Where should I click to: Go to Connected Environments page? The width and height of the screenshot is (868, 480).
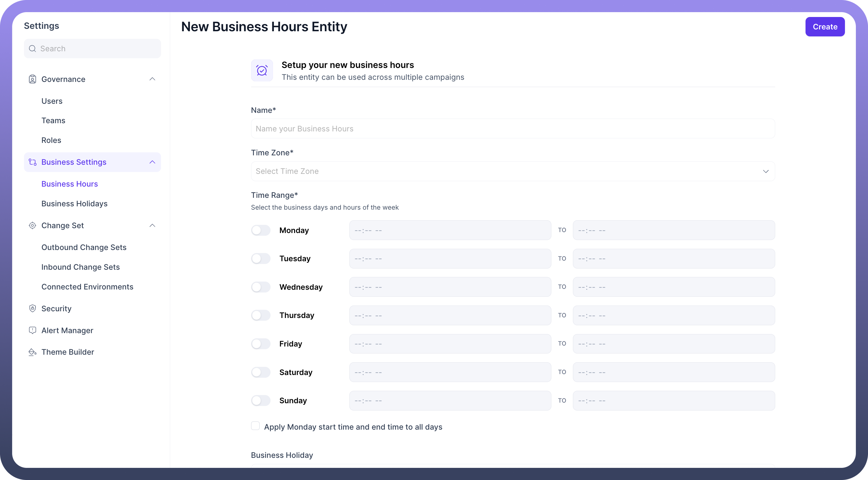point(87,287)
